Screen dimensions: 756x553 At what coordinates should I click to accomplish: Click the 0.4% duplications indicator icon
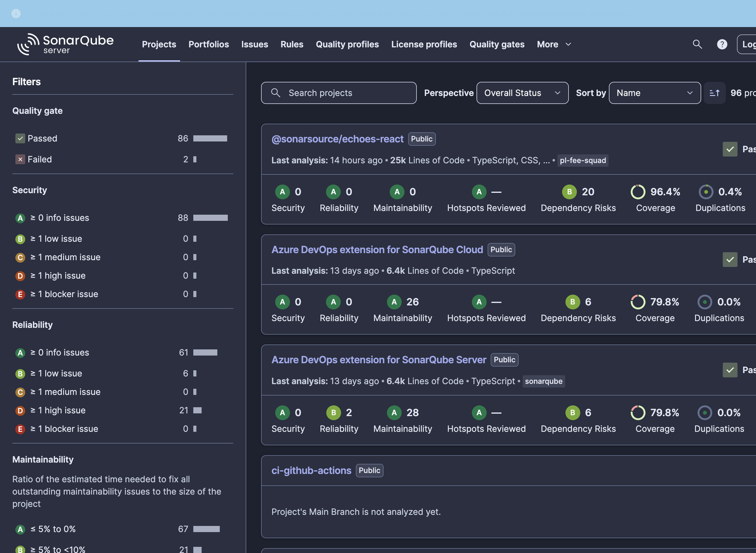click(x=706, y=192)
